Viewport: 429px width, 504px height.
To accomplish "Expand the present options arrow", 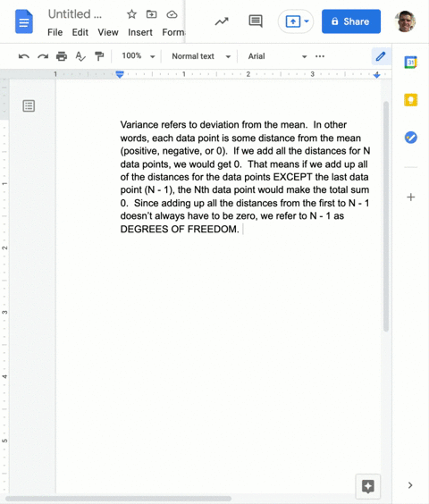I will (307, 21).
